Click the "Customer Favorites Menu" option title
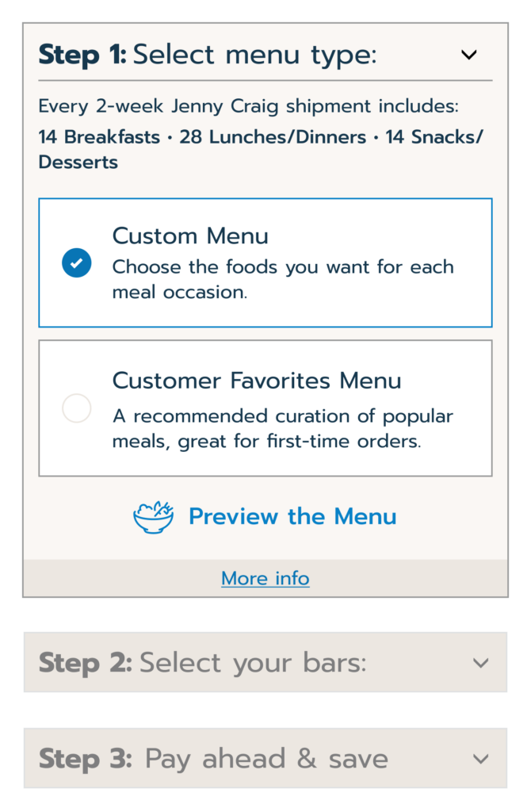Viewport: 531px width, 812px height. tap(257, 381)
